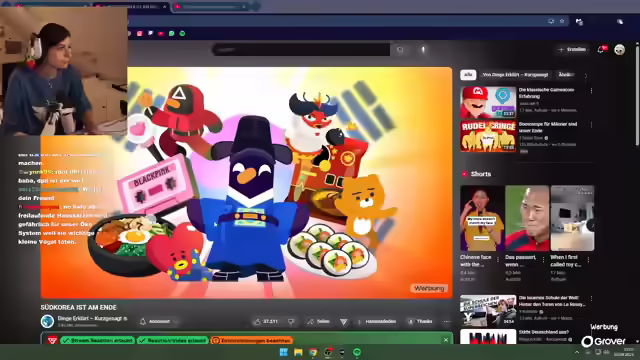This screenshot has width=640, height=360.
Task: Open options for When I first called Short
Action: click(588, 260)
